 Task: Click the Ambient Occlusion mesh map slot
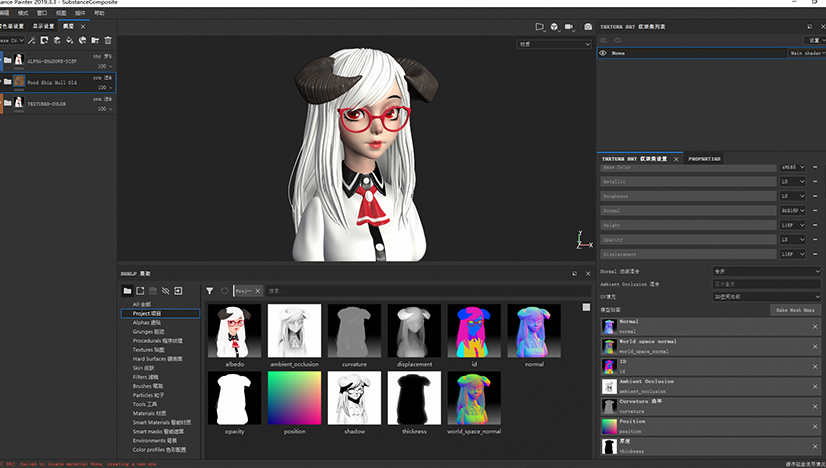click(711, 386)
